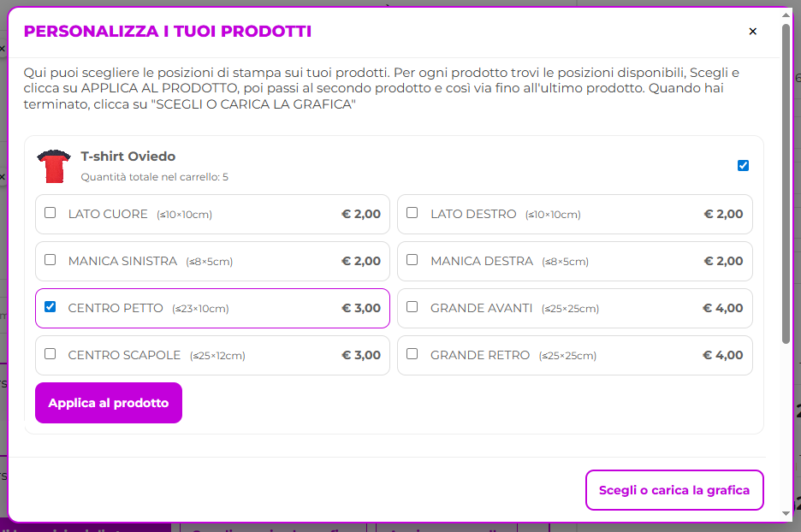Click the T-shirt Oviedo product name

[x=128, y=157]
